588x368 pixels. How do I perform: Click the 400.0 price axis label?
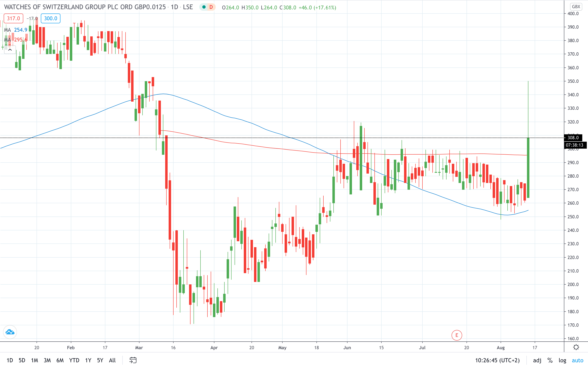click(x=573, y=14)
